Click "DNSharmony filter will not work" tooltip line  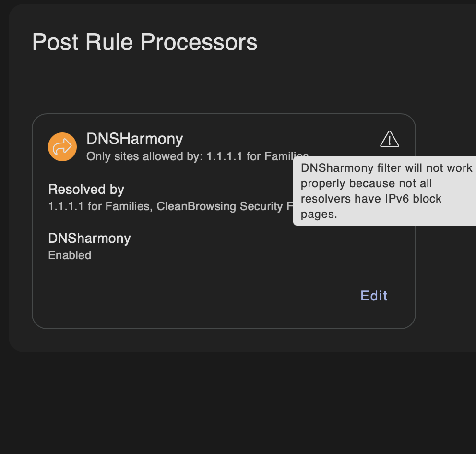pyautogui.click(x=386, y=168)
